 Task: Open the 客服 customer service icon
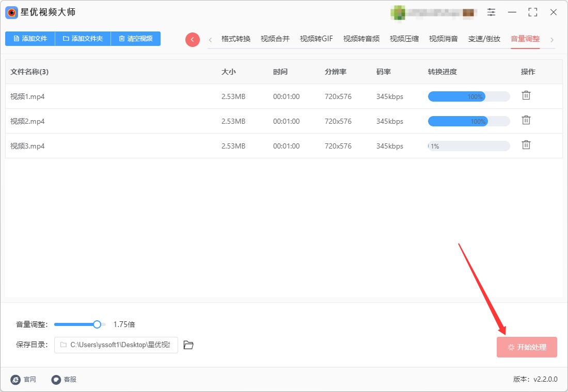point(56,379)
